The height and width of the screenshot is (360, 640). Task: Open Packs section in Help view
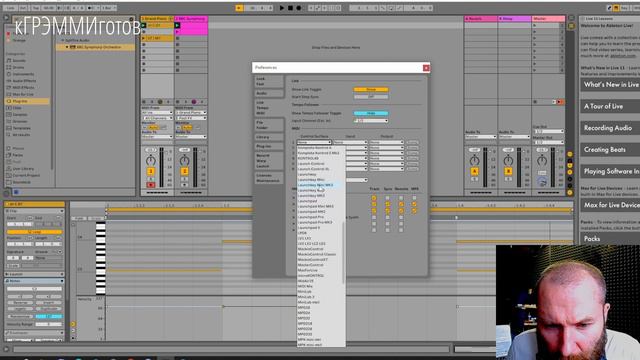tap(611, 238)
